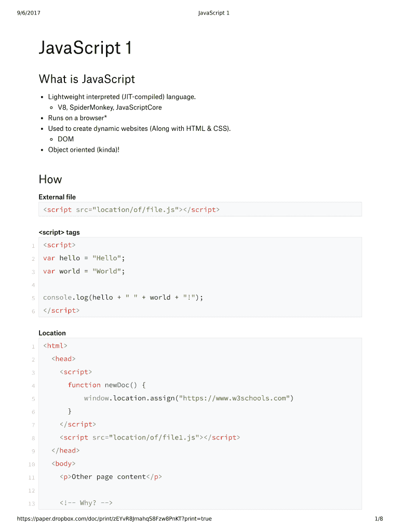Click the 'Object oriented (kinda)!' bullet
Screen dimensions: 400x532
pos(84,150)
